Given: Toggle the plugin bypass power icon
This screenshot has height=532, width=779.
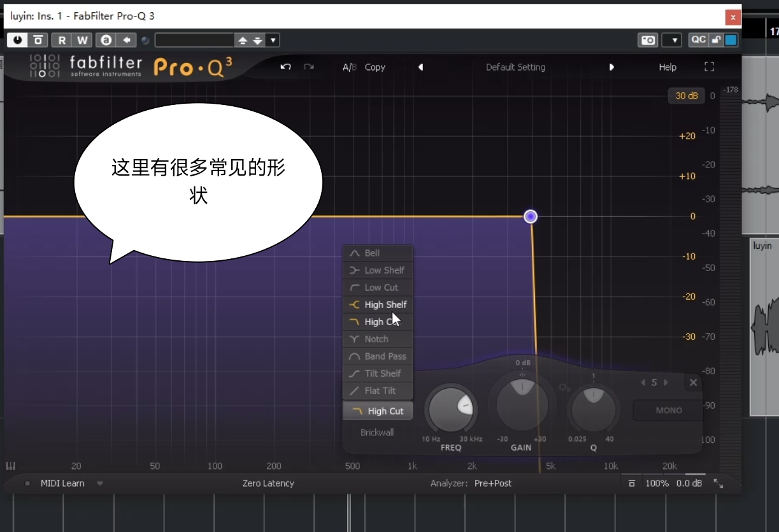Looking at the screenshot, I should click(16, 39).
